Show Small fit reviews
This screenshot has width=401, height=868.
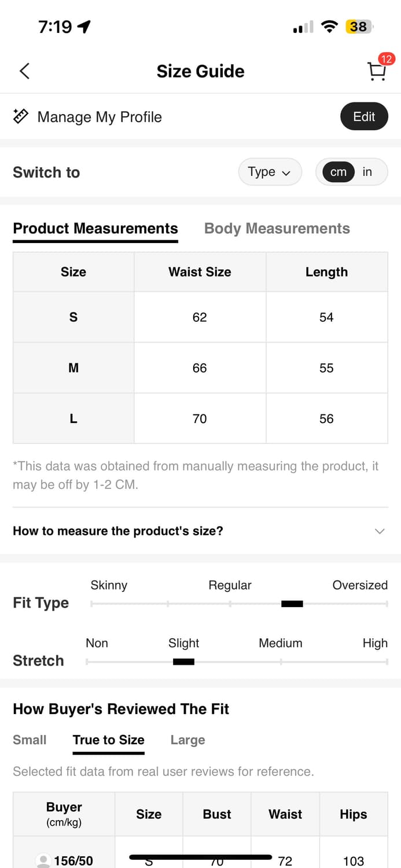(x=30, y=740)
